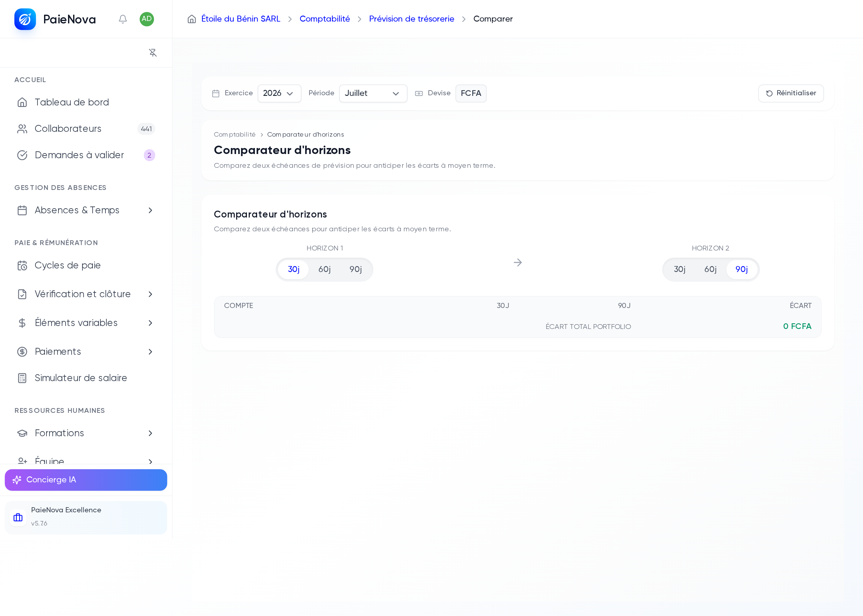
Task: Click the Collaborateurs people icon
Action: 22,129
